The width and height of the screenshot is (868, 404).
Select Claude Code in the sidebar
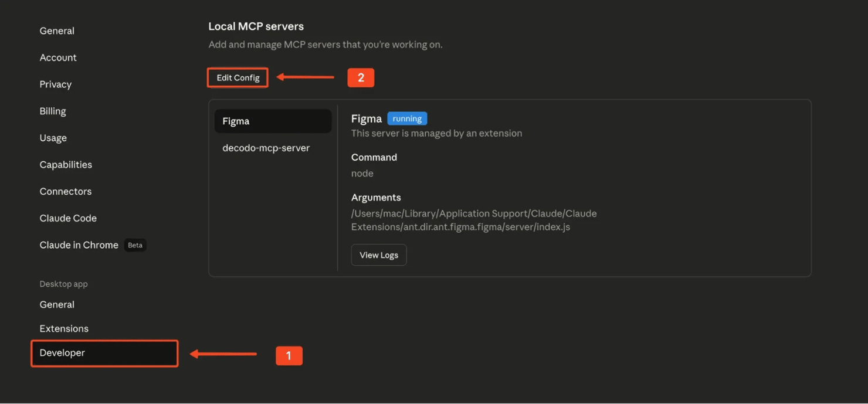pyautogui.click(x=68, y=218)
